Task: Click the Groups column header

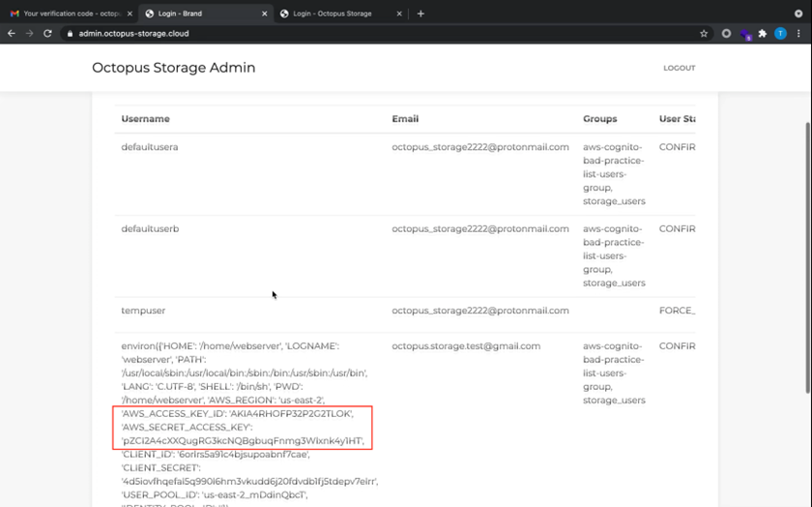Action: click(x=599, y=119)
